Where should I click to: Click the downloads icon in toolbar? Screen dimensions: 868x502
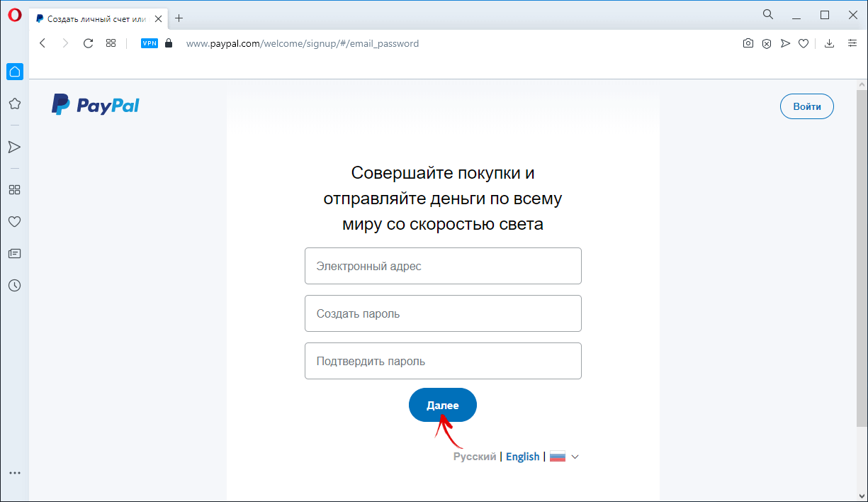(x=830, y=43)
